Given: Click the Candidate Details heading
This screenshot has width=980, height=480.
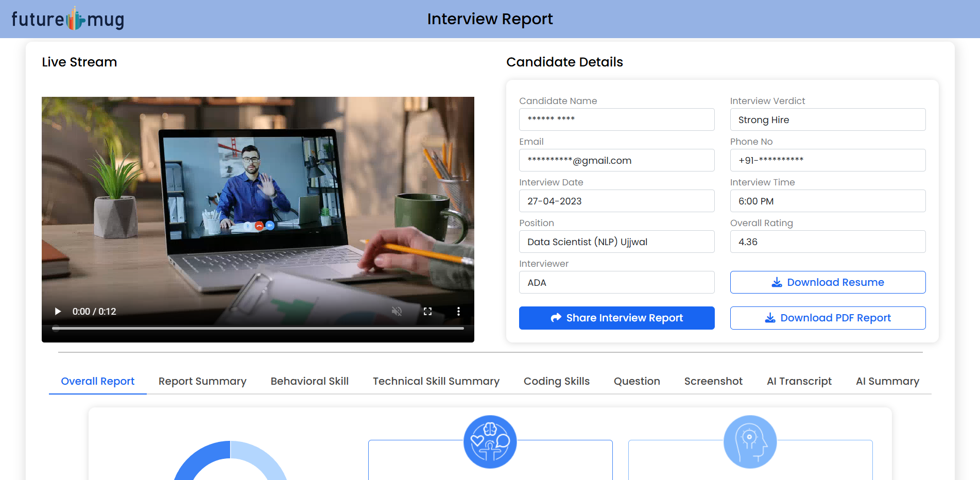Looking at the screenshot, I should click(x=564, y=62).
